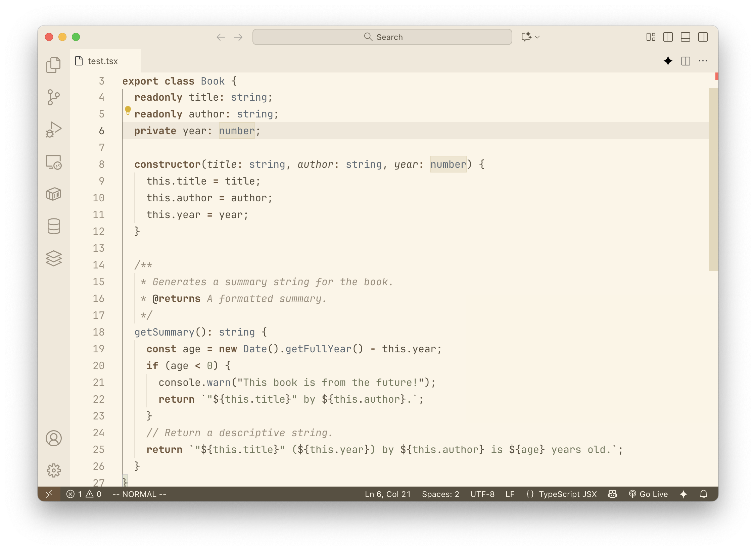The width and height of the screenshot is (756, 551).
Task: Change the UTF-8 encoding
Action: 482,494
